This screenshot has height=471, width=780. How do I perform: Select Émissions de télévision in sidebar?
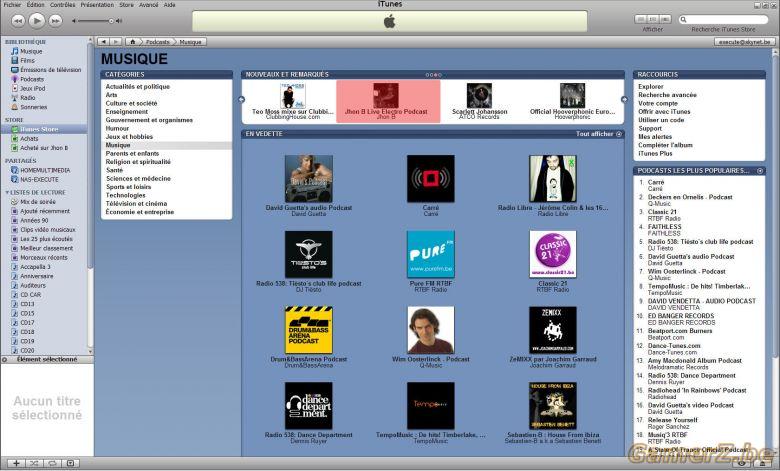click(51, 70)
